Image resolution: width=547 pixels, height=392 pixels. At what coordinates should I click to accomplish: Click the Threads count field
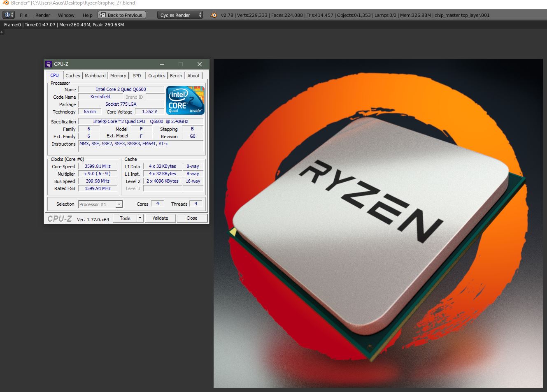(196, 204)
